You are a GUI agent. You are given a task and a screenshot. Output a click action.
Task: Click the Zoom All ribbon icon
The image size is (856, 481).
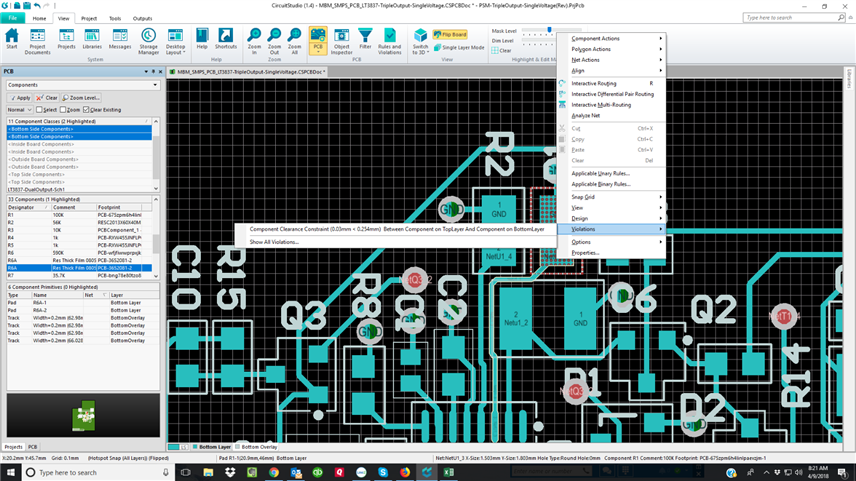pos(294,40)
